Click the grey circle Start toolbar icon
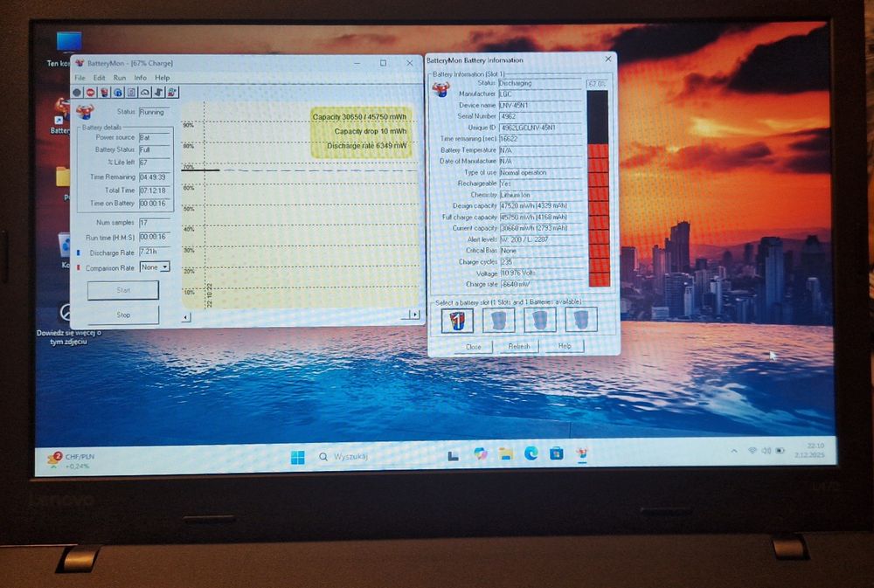This screenshot has width=874, height=588. click(78, 93)
